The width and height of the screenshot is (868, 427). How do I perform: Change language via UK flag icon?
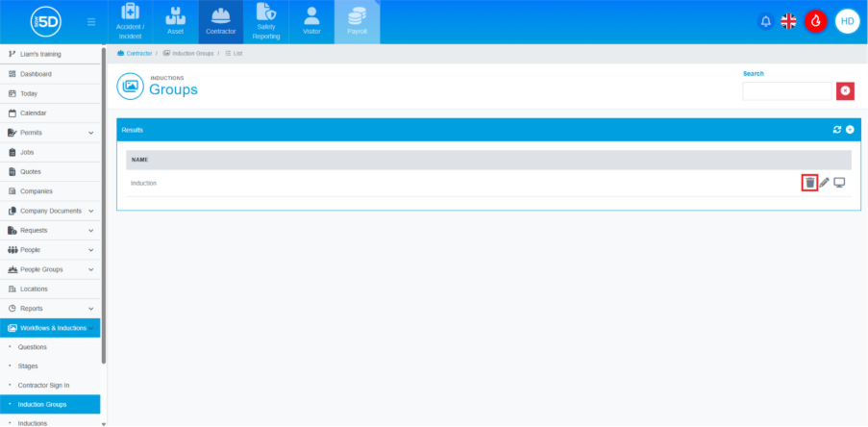[x=788, y=21]
